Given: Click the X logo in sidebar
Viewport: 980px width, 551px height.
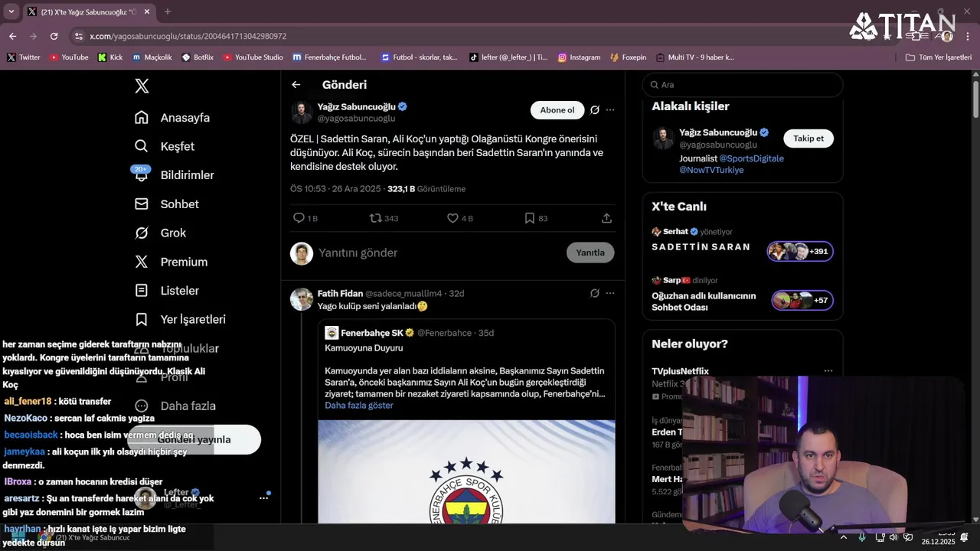Looking at the screenshot, I should pyautogui.click(x=142, y=86).
